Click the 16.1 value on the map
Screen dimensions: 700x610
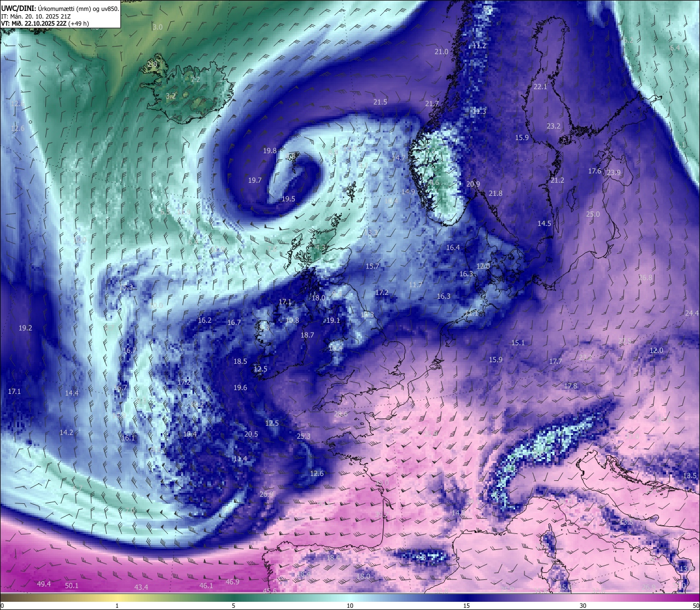pos(128,438)
